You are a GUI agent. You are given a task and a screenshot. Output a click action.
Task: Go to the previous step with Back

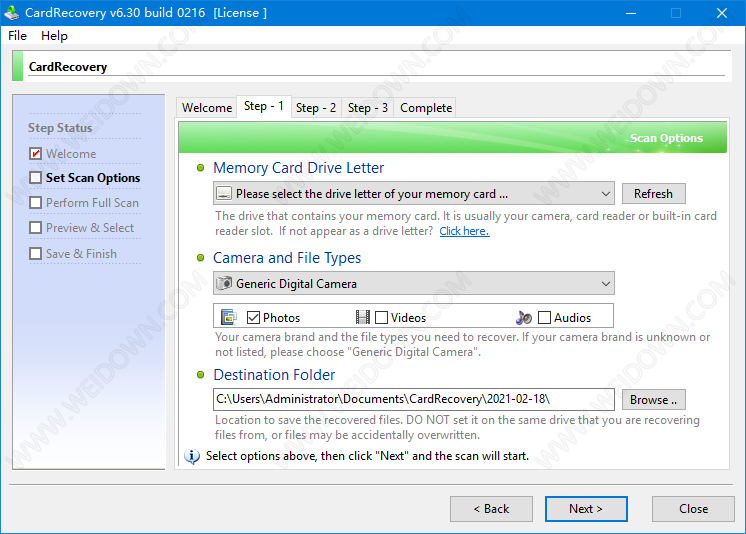point(491,509)
